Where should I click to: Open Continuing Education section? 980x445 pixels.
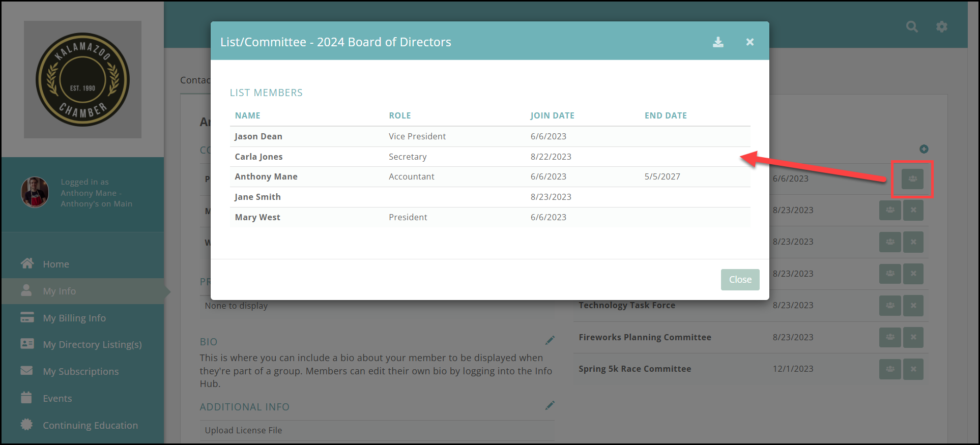pos(90,425)
